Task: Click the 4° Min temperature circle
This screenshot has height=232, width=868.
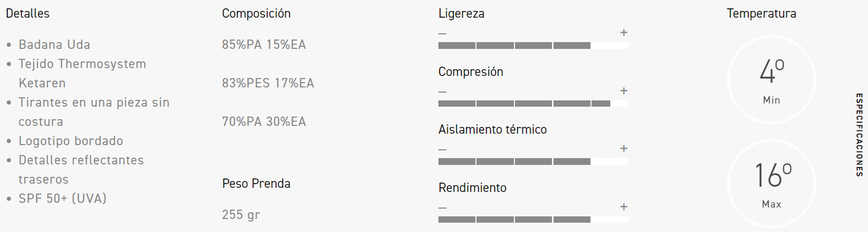Action: coord(771,80)
